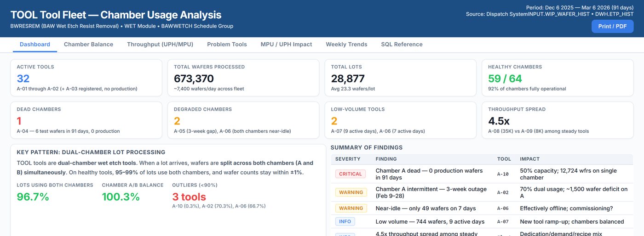
Task: Click '~7,400 wafers/day across fleet' note
Action: tap(209, 89)
